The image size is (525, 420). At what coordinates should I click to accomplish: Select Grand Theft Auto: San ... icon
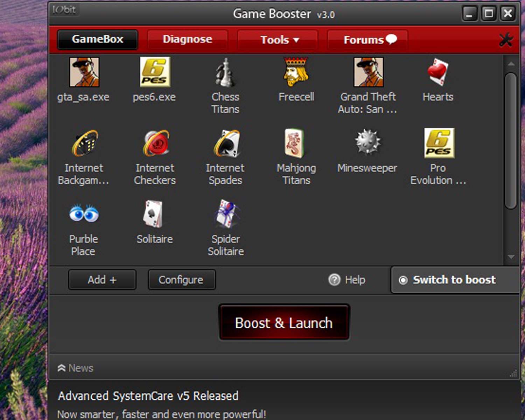tap(368, 72)
